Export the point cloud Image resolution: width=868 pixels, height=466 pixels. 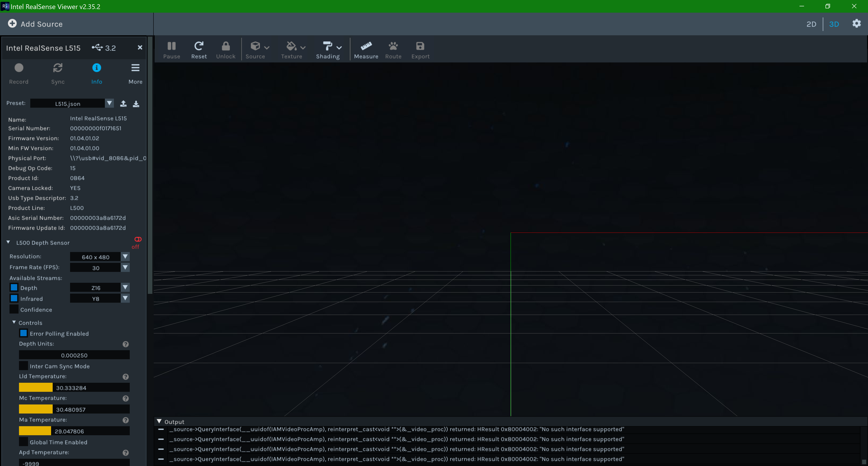(420, 49)
